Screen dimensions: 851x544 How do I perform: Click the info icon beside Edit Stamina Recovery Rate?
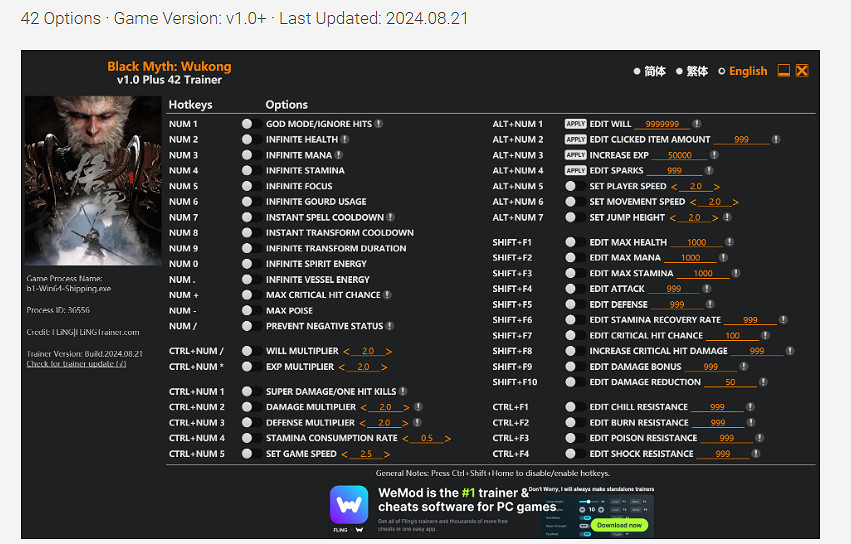pyautogui.click(x=789, y=320)
